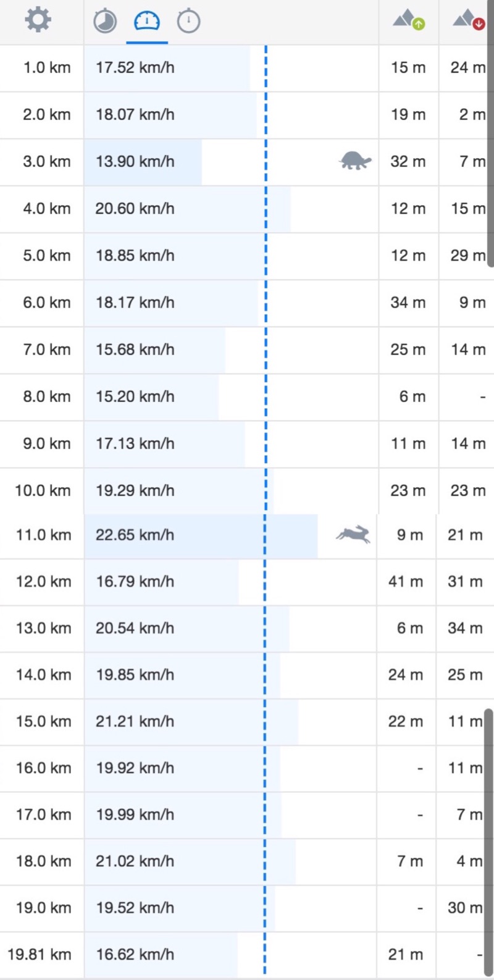Switch to the stopwatch time tab

pyautogui.click(x=188, y=22)
